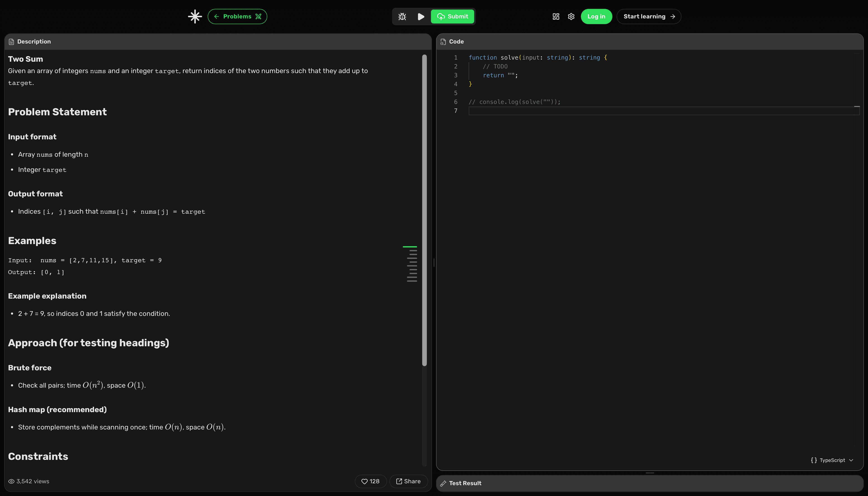Open the layout grid icon
868x496 pixels.
(x=556, y=16)
